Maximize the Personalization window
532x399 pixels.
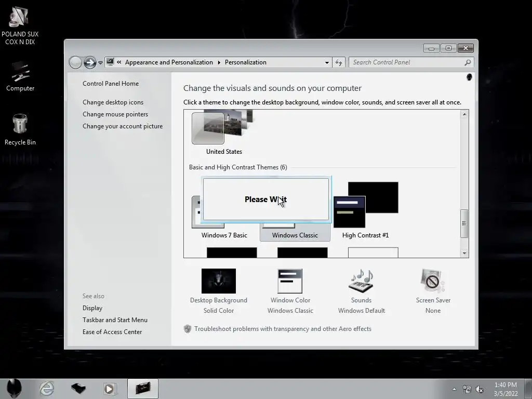[448, 48]
